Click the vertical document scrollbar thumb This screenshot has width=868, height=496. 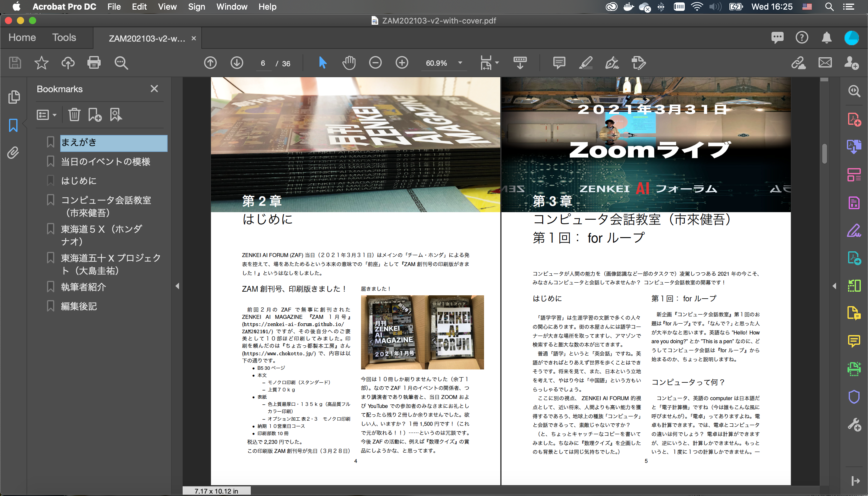tap(824, 154)
